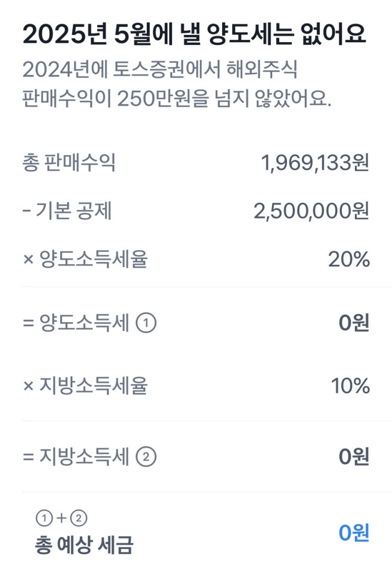The width and height of the screenshot is (392, 569).
Task: Tap the small circled 2 above 총 예상 세금
Action: tap(78, 518)
